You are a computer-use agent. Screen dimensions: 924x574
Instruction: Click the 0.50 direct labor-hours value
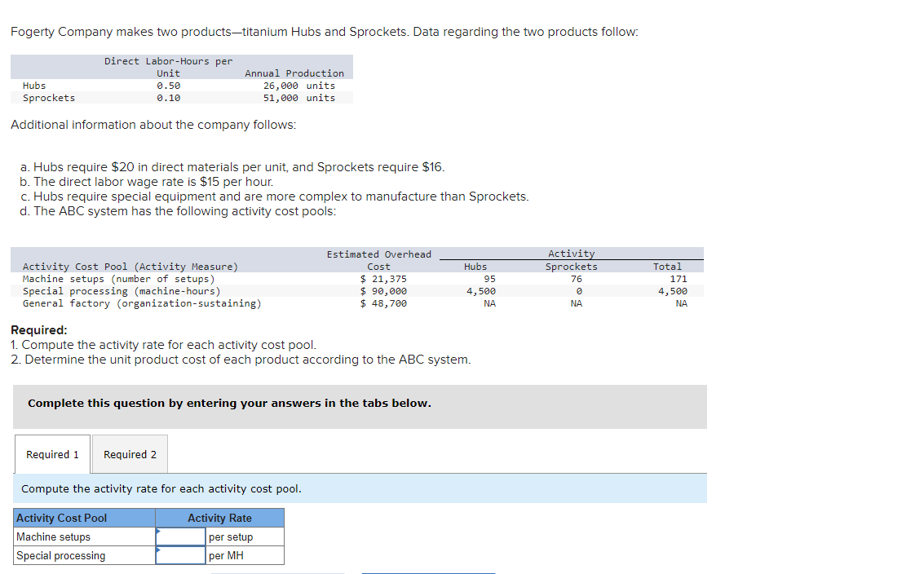tap(169, 86)
